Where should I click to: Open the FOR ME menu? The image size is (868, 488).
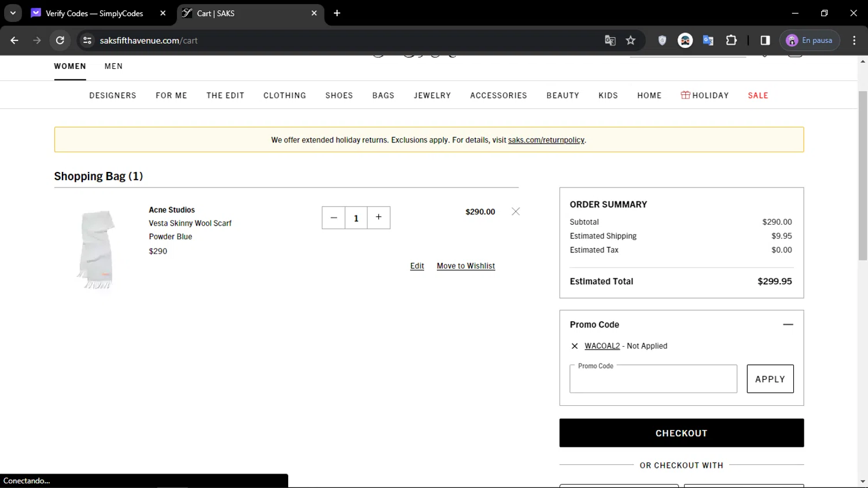(x=171, y=96)
